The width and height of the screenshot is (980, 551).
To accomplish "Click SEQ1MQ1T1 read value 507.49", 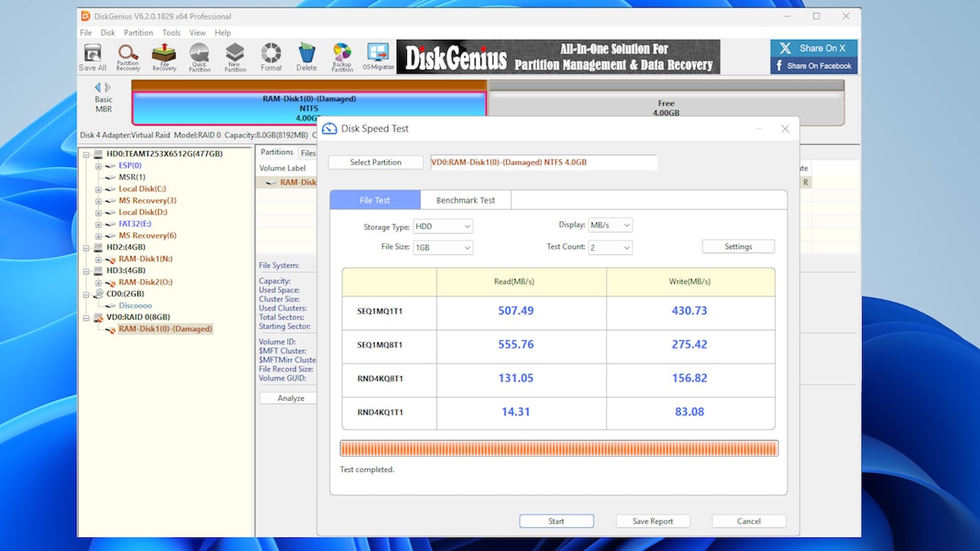I will coord(515,310).
